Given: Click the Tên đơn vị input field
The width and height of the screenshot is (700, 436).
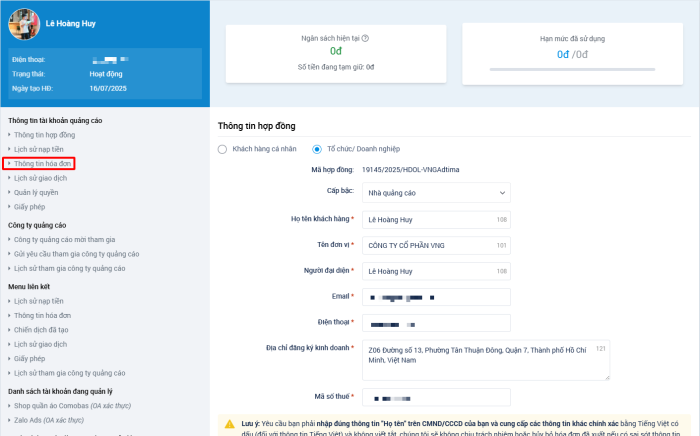Looking at the screenshot, I should (x=436, y=245).
